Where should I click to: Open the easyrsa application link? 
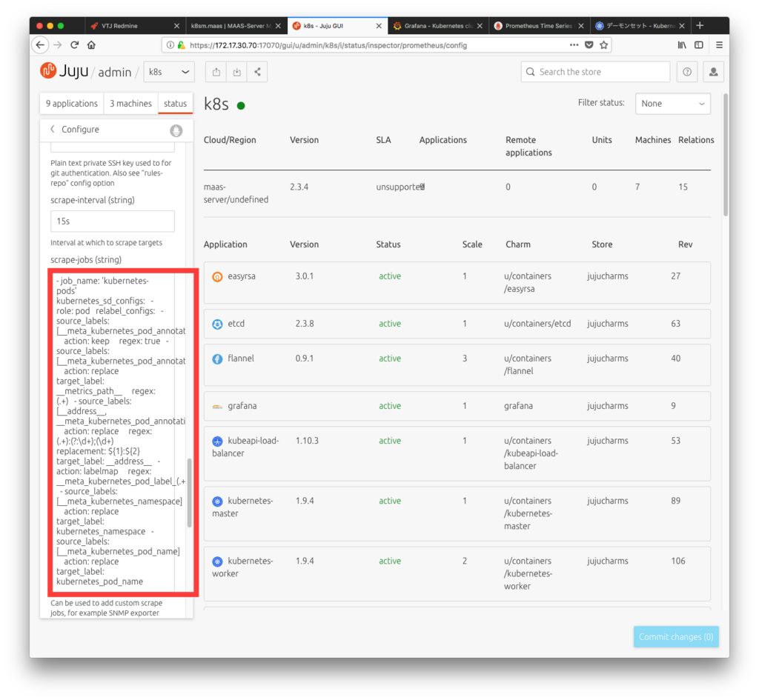click(242, 276)
